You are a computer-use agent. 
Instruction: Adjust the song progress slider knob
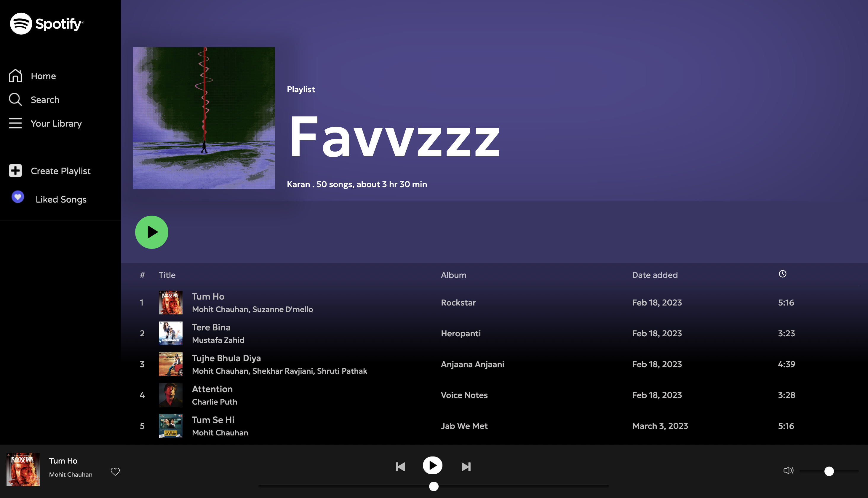434,486
